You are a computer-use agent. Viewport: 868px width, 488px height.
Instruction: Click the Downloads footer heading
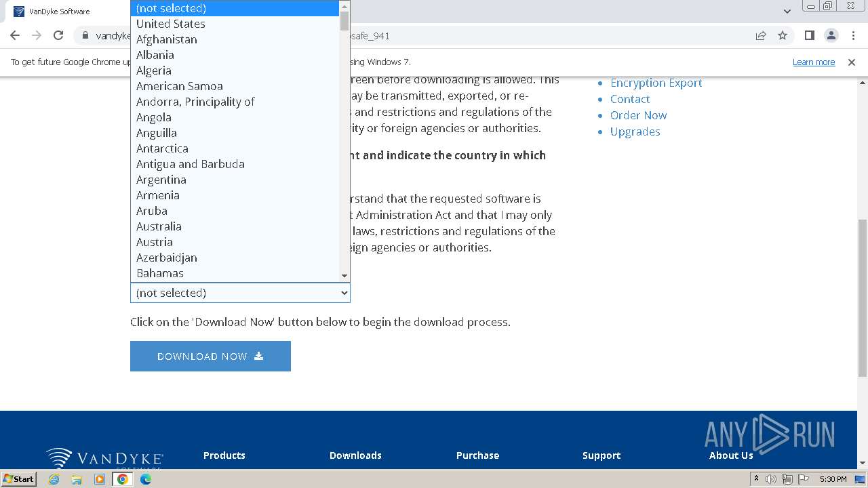click(355, 455)
